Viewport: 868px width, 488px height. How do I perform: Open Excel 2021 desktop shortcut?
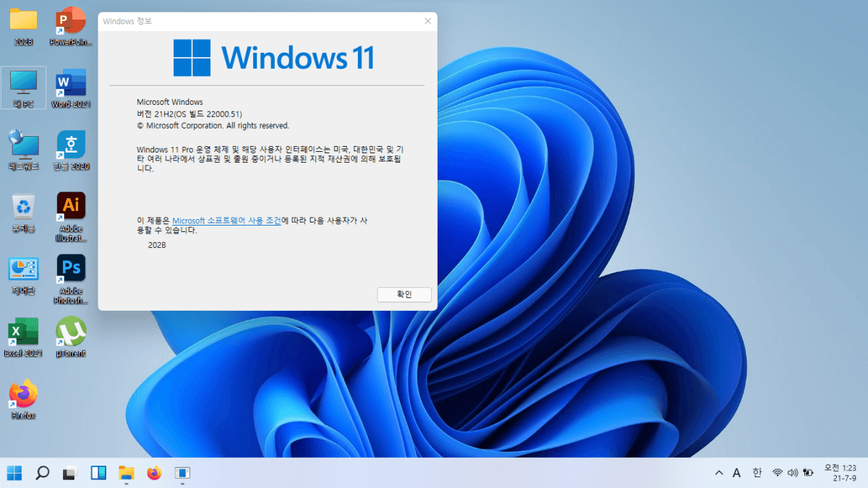[24, 337]
